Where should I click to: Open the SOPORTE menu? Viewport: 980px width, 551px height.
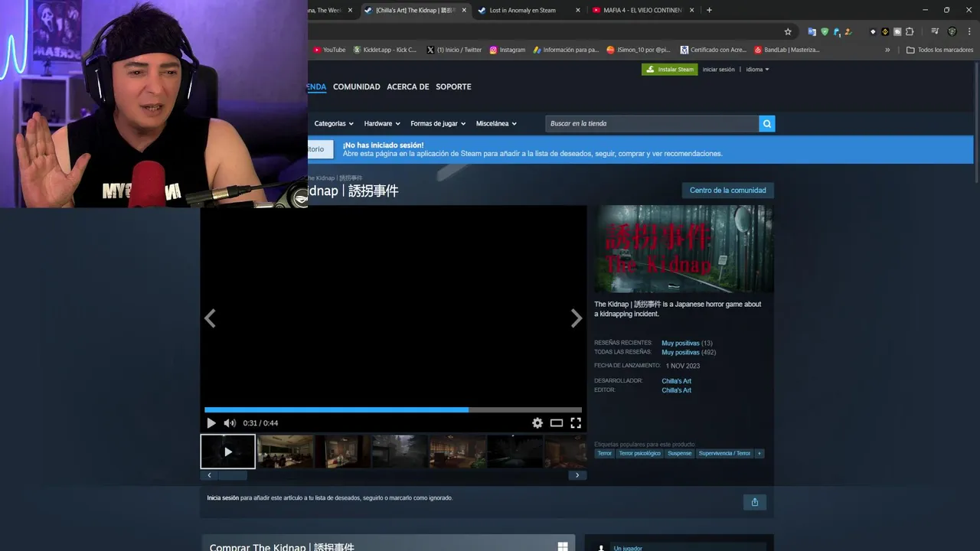(x=453, y=87)
